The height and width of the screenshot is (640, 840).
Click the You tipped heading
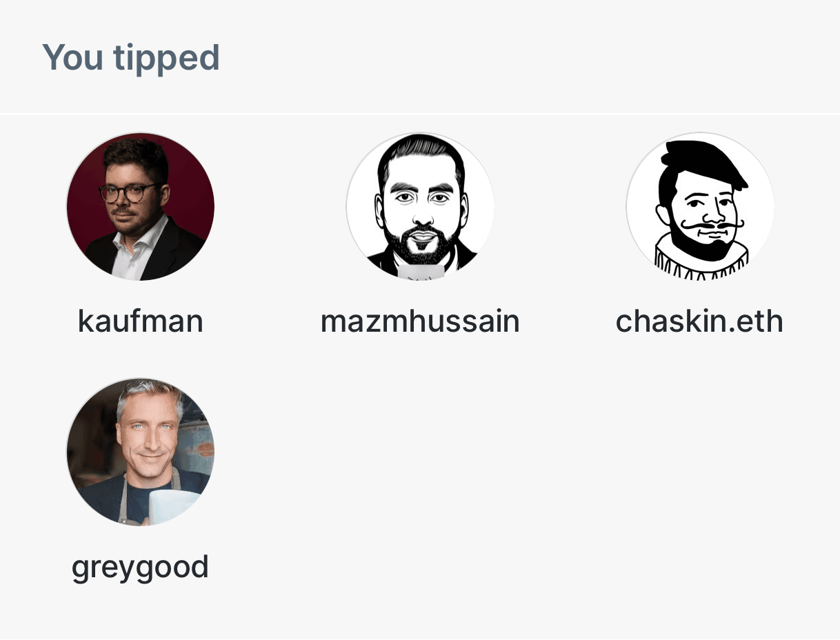(131, 58)
